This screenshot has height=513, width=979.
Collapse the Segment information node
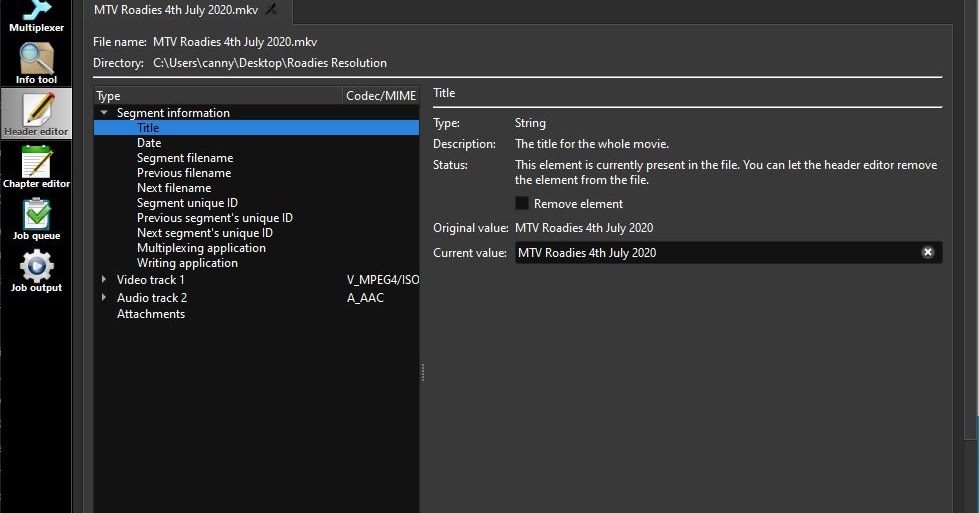[x=104, y=113]
